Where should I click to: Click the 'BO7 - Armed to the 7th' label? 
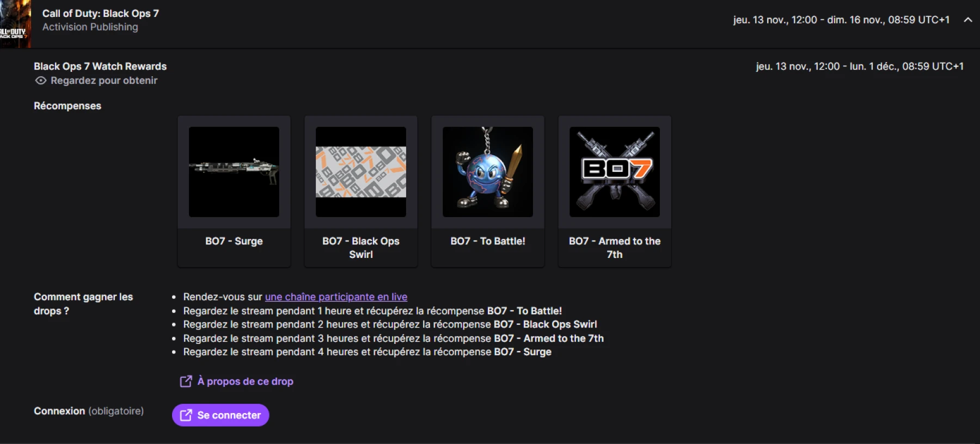click(x=615, y=248)
